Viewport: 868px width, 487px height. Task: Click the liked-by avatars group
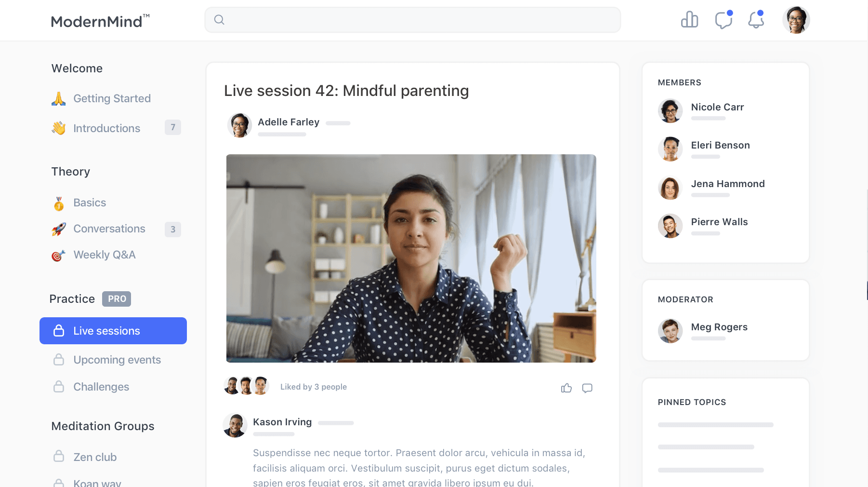click(x=246, y=386)
